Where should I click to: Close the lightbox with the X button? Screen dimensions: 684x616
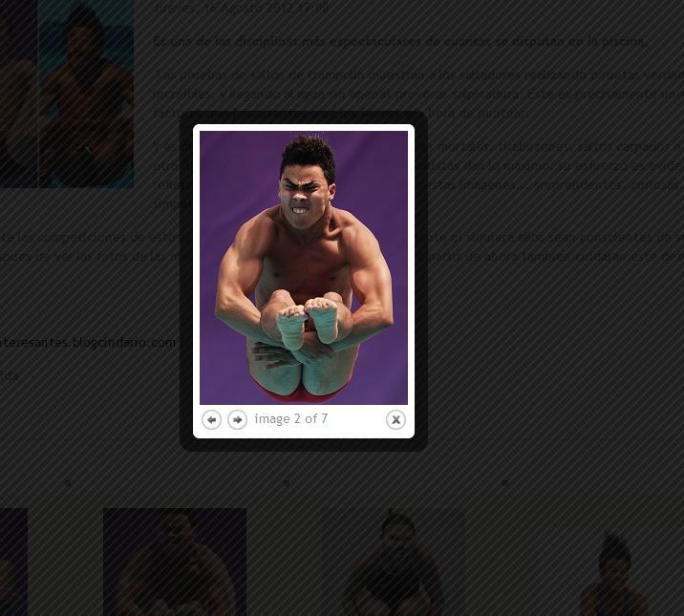[x=395, y=420]
